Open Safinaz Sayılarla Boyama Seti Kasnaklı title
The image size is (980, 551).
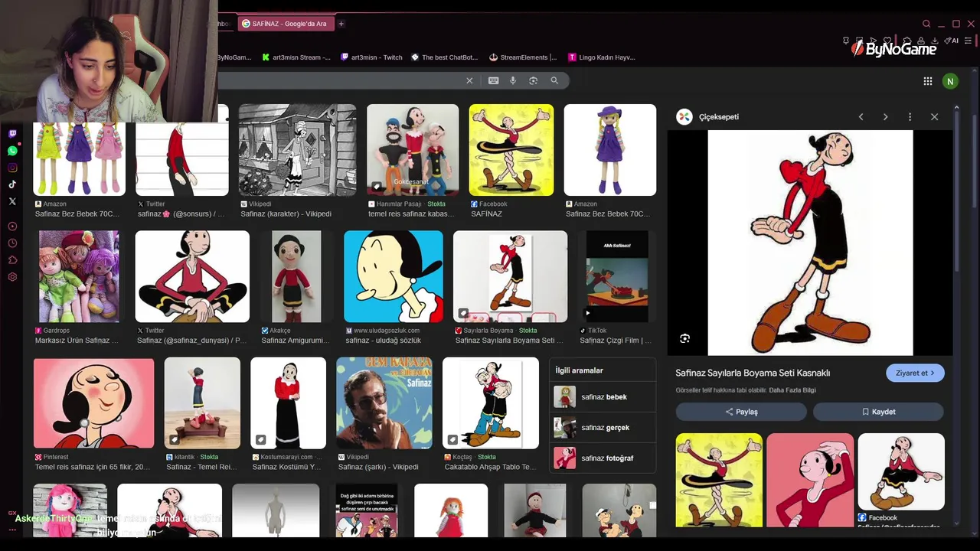click(x=753, y=373)
